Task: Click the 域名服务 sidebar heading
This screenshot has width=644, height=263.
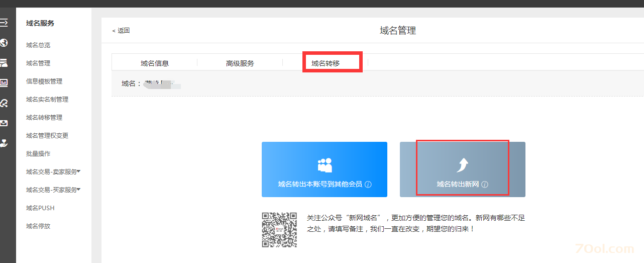Action: [x=40, y=23]
